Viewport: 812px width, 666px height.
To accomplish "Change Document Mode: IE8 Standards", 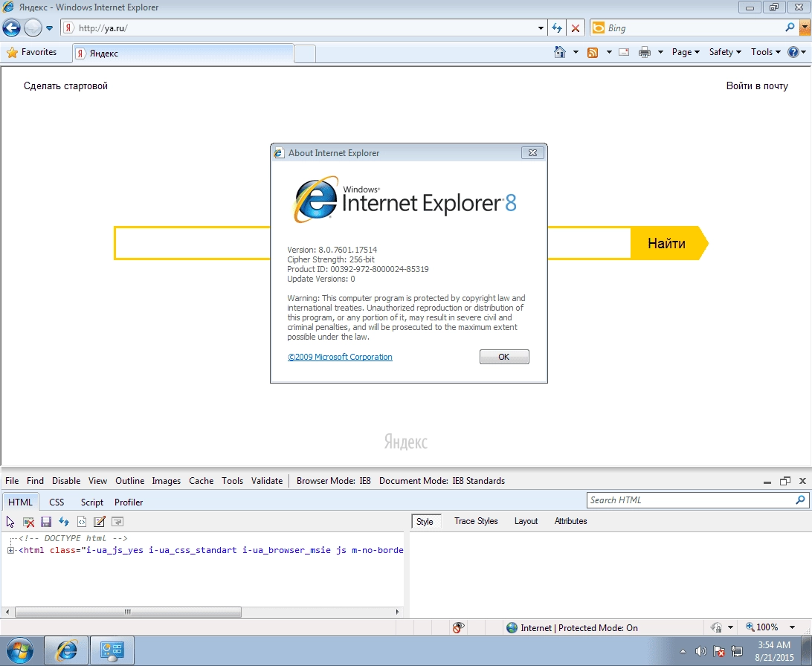I will [442, 481].
